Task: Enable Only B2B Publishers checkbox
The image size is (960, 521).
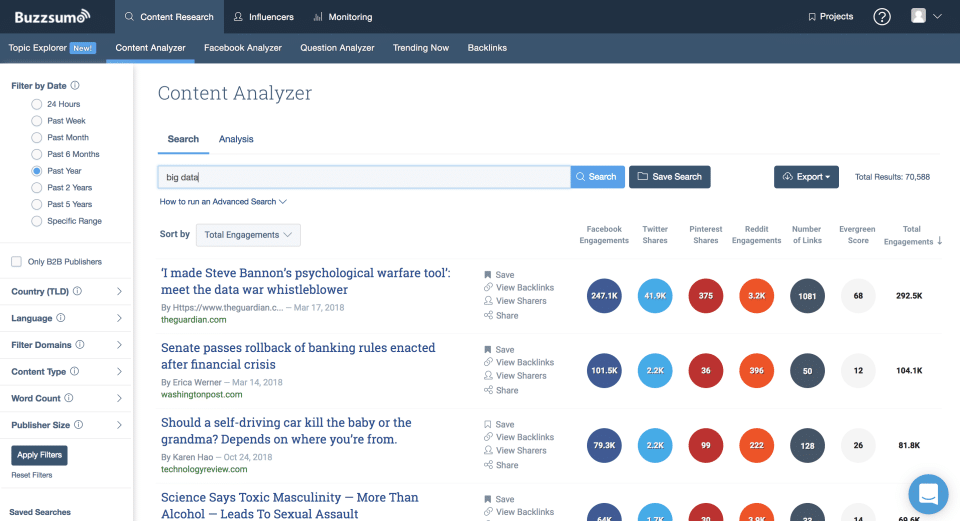Action: point(16,262)
